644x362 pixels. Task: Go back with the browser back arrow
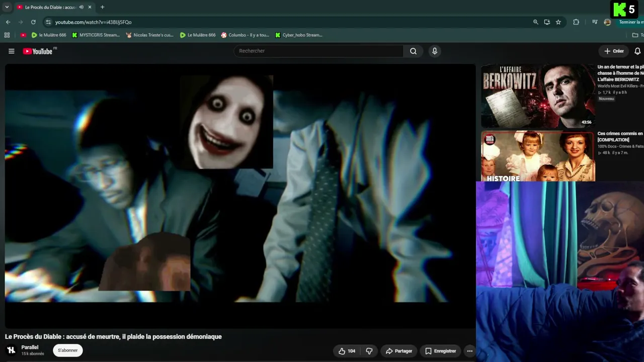8,22
